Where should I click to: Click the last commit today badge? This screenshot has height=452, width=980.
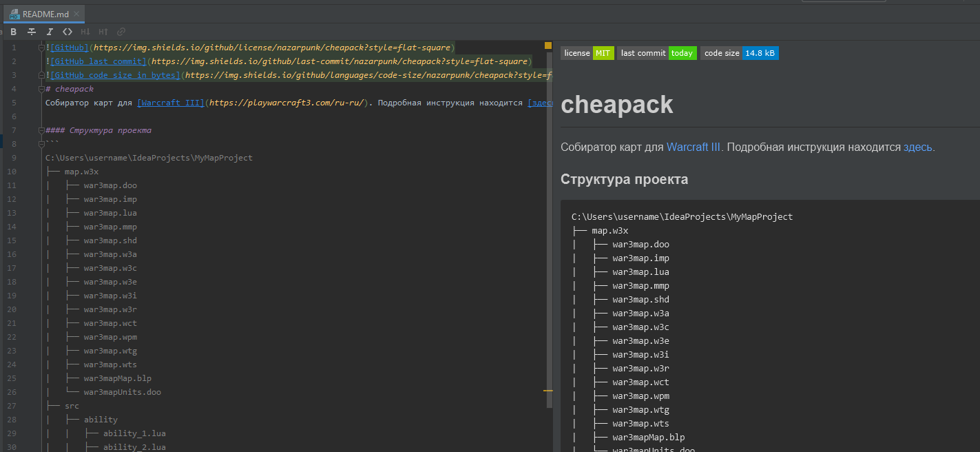click(x=657, y=53)
